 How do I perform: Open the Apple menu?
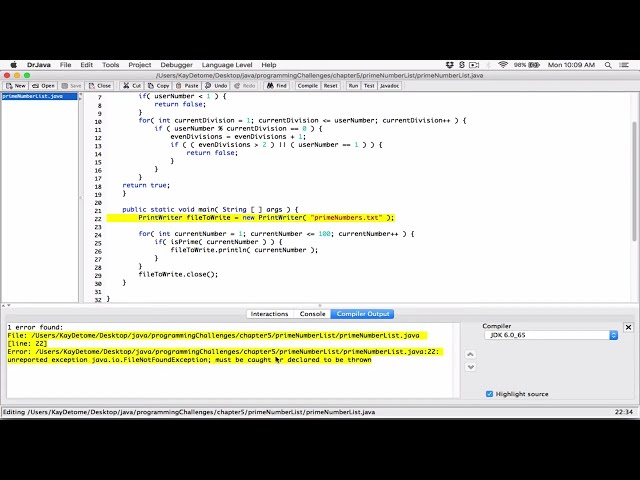[13, 65]
